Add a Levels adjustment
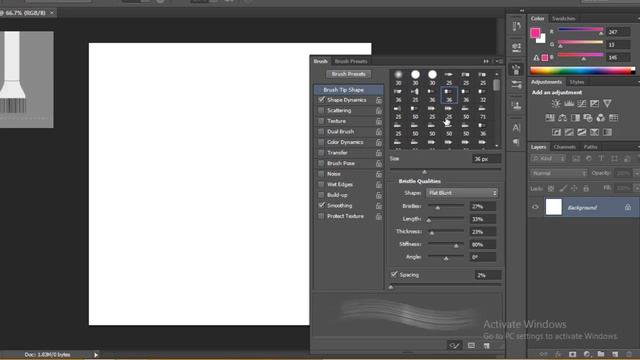This screenshot has width=640, height=360. [569, 104]
